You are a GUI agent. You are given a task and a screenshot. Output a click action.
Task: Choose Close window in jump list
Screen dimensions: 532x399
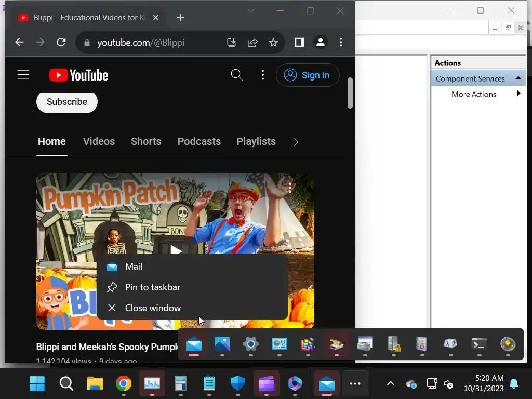[192, 308]
